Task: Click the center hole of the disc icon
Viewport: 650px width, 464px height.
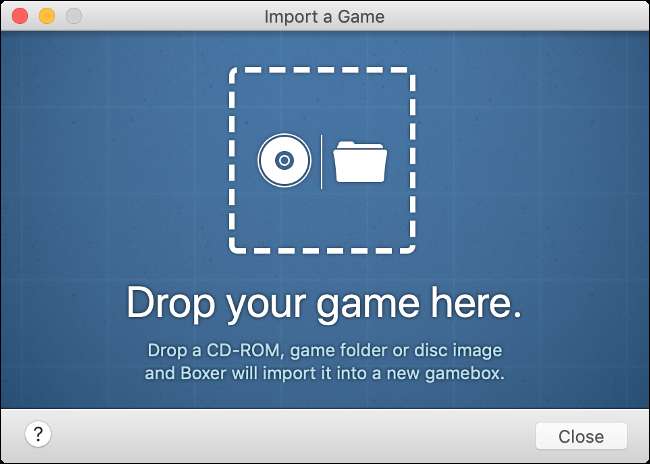Action: (284, 160)
